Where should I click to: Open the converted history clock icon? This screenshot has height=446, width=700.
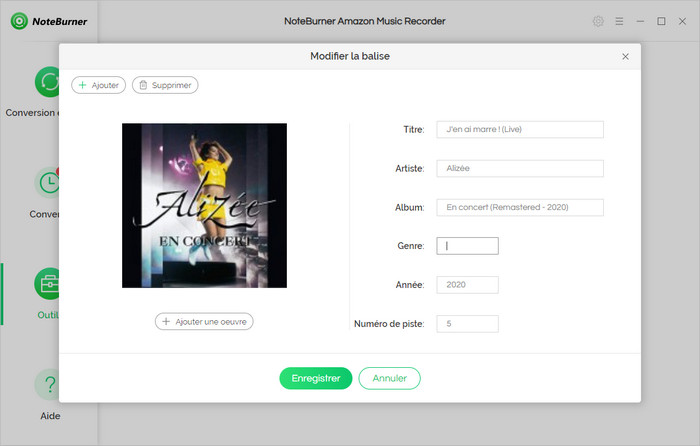pyautogui.click(x=47, y=183)
